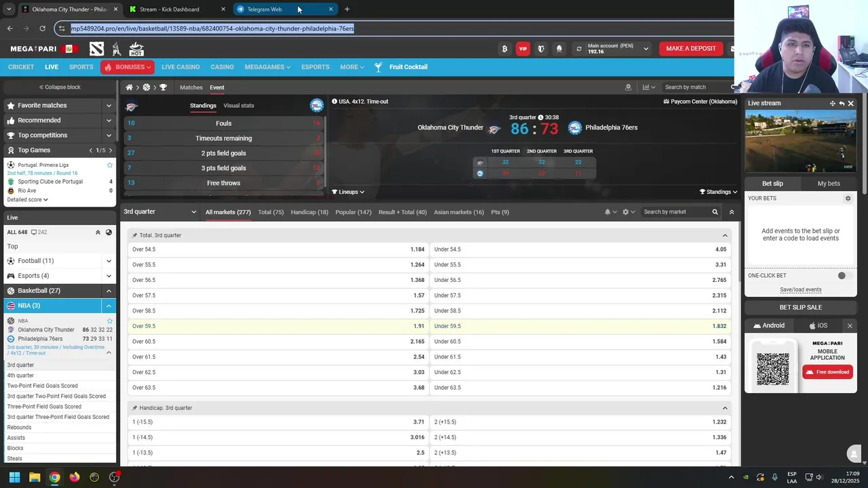
Task: Open Save/load events link
Action: [801, 290]
